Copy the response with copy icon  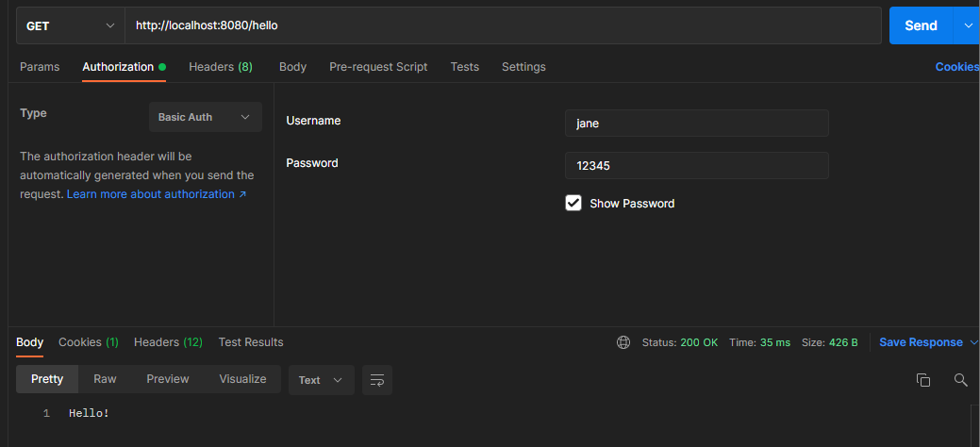point(923,379)
